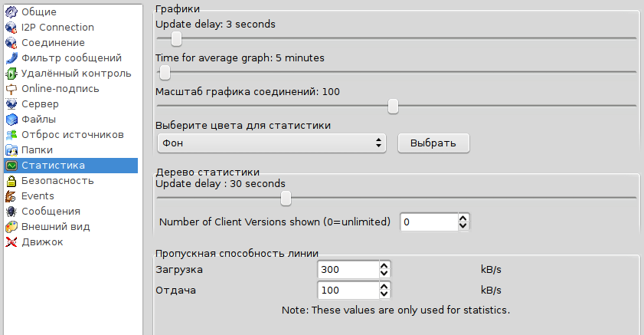Click the Безопасность padlock icon

pyautogui.click(x=11, y=181)
